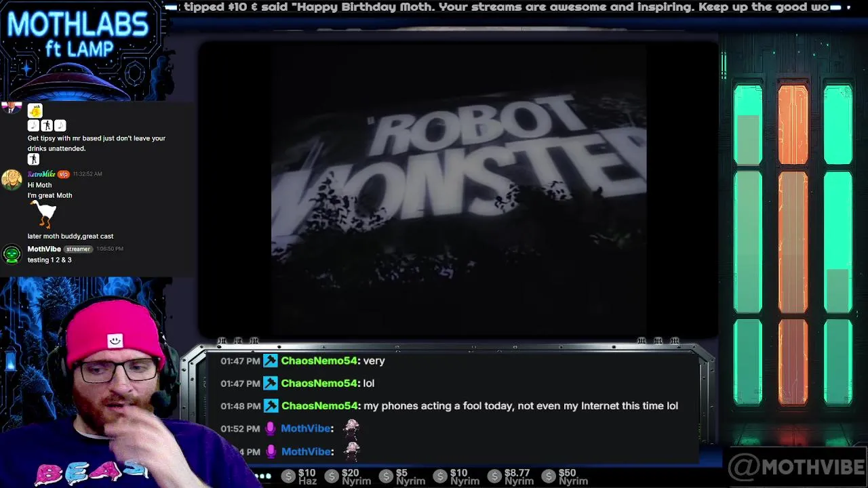Click the 01:52 PM timestamp

(240, 428)
